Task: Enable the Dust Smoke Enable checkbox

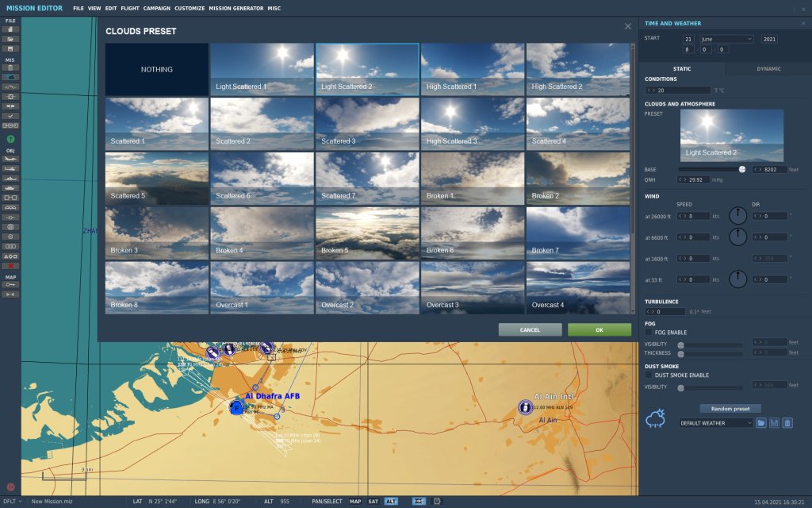Action: click(x=649, y=375)
